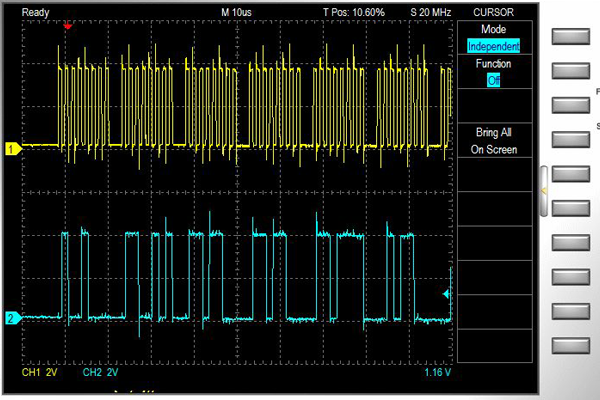The width and height of the screenshot is (600, 400).
Task: Click the small yellow panel collapse arrow
Action: point(544,189)
